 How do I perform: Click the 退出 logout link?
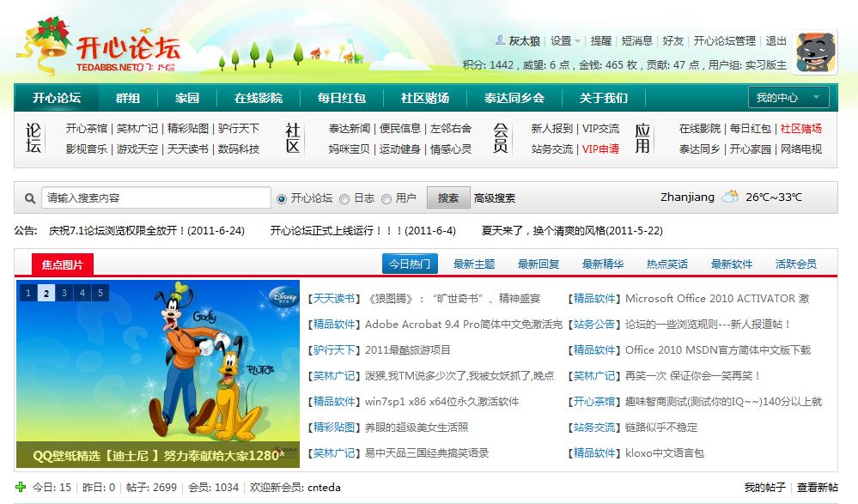click(776, 41)
